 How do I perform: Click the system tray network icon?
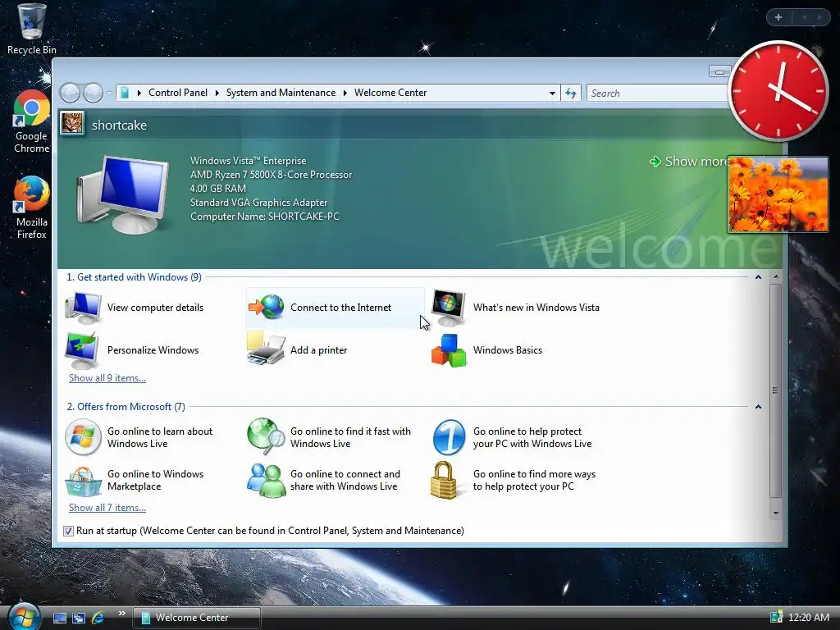tap(776, 617)
